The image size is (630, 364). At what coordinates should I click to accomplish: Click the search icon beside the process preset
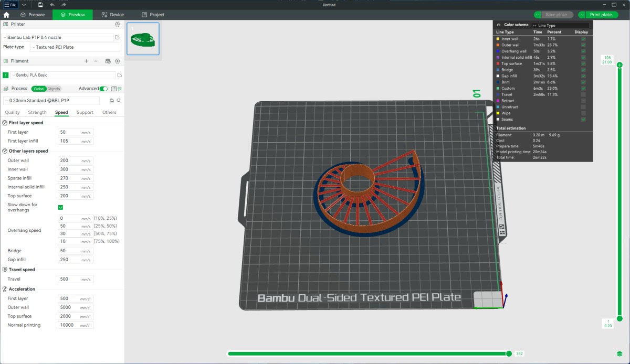[119, 101]
